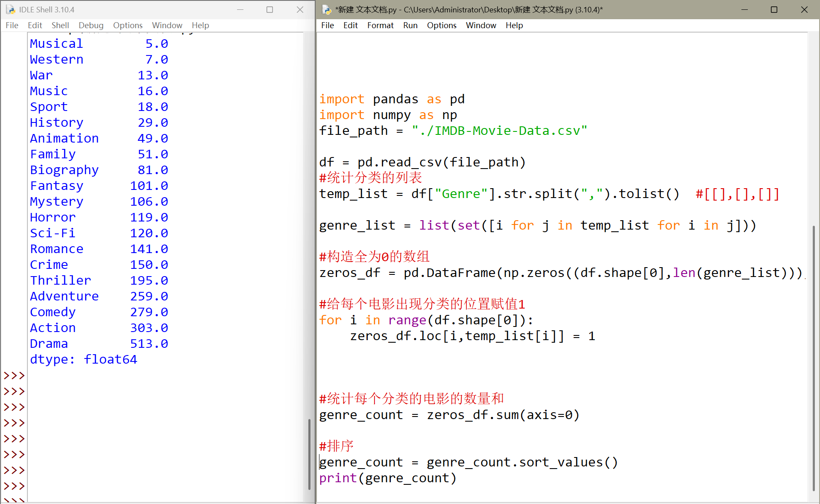Open the Shell window's File menu

(12, 25)
